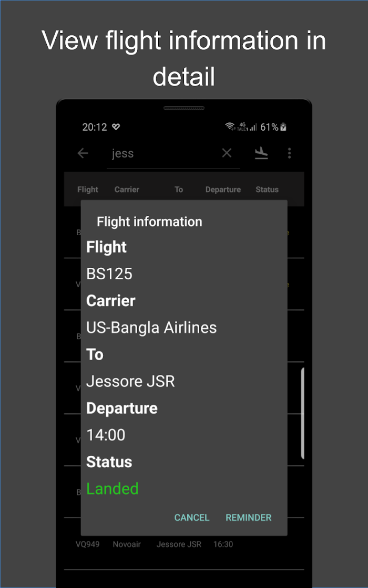Click the 'Flight information' dialog title
Image resolution: width=368 pixels, height=588 pixels.
tap(149, 222)
